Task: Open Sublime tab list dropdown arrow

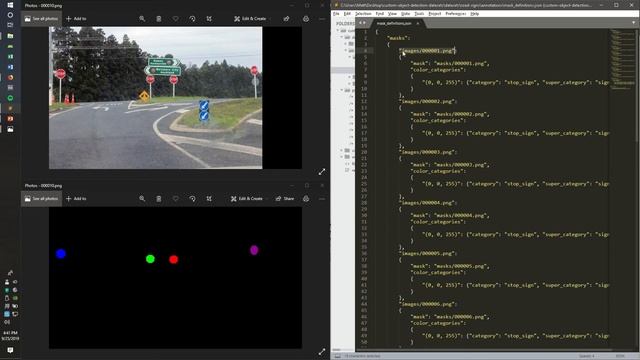Action: (633, 23)
